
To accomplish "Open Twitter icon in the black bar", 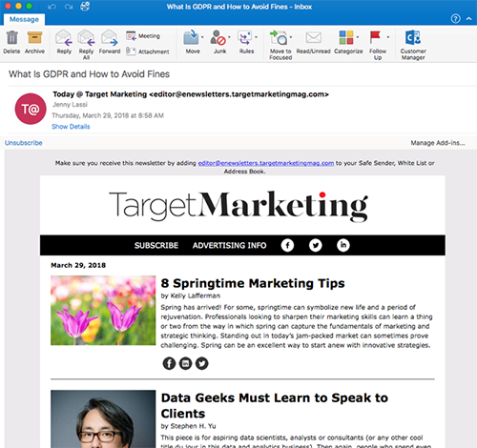I will [x=315, y=245].
